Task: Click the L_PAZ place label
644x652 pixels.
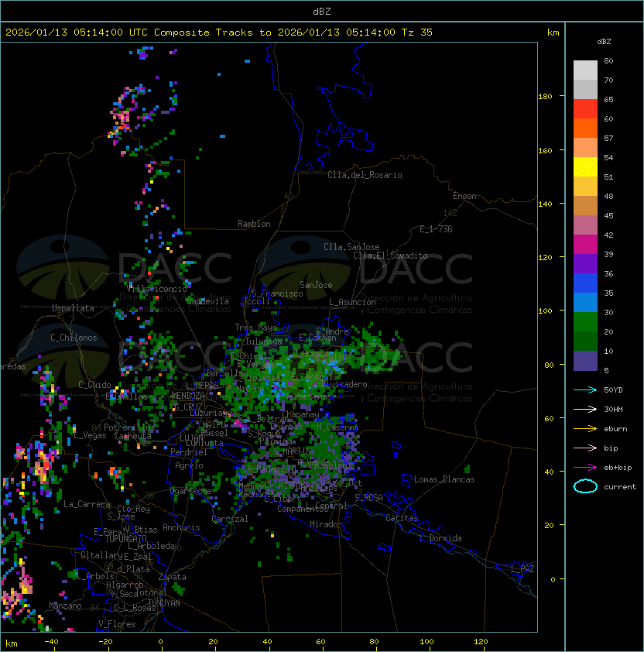Action: 522,569
